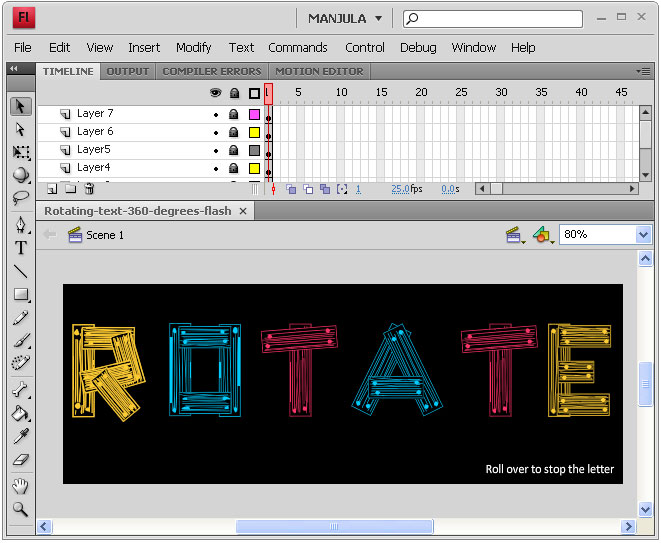The width and height of the screenshot is (661, 543).
Task: Open the Commands menu
Action: (x=298, y=48)
